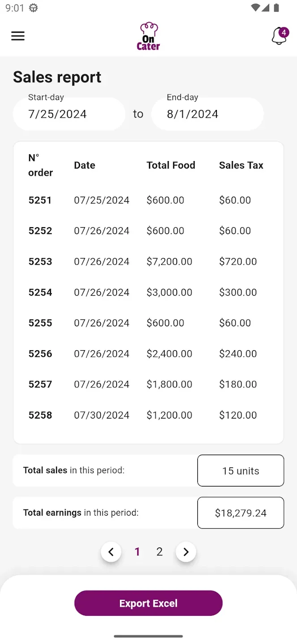
Task: Tap the Total Food column header
Action: (171, 165)
